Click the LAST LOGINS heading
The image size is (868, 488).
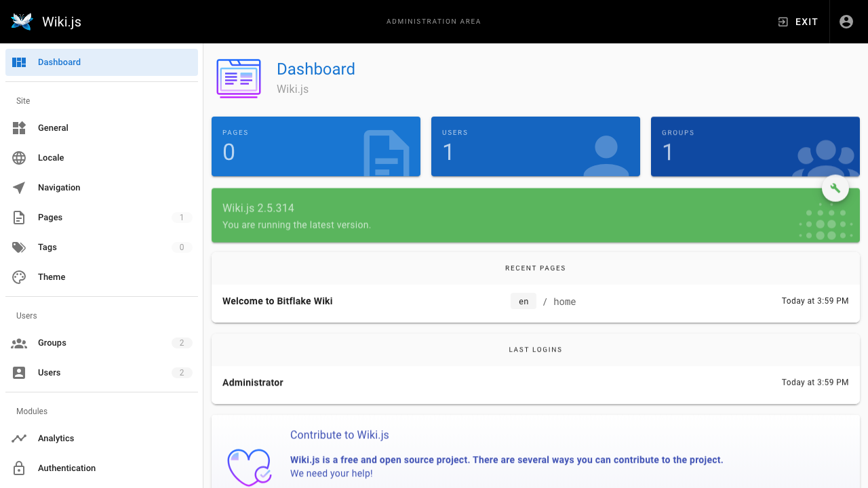(536, 350)
